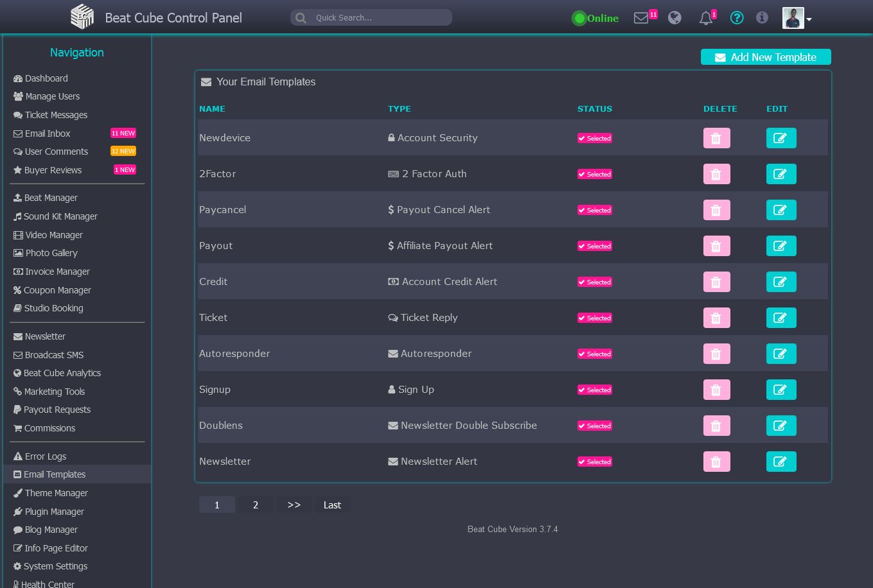The height and width of the screenshot is (588, 873).
Task: Toggle Selected status for Autoresponder row
Action: click(594, 354)
